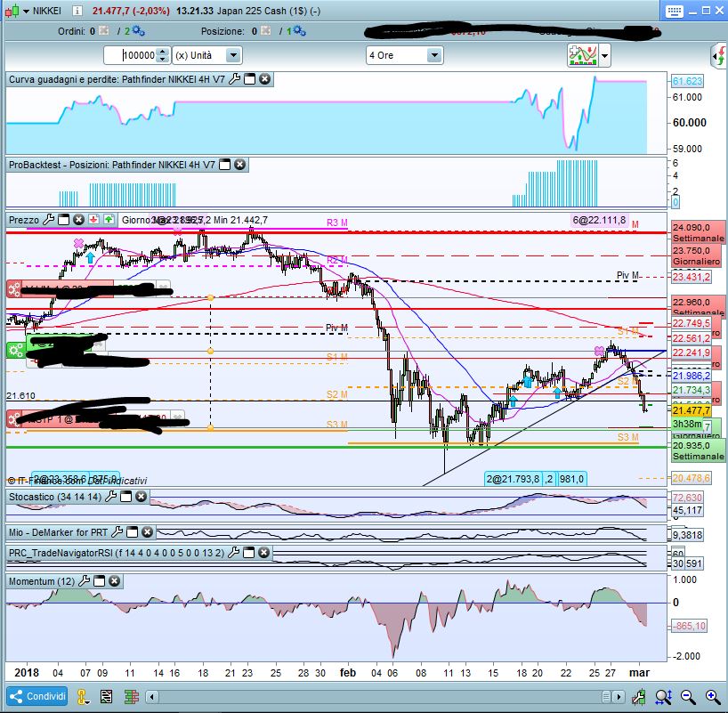Click the 981,0 trade result label
The height and width of the screenshot is (713, 728).
tap(571, 478)
